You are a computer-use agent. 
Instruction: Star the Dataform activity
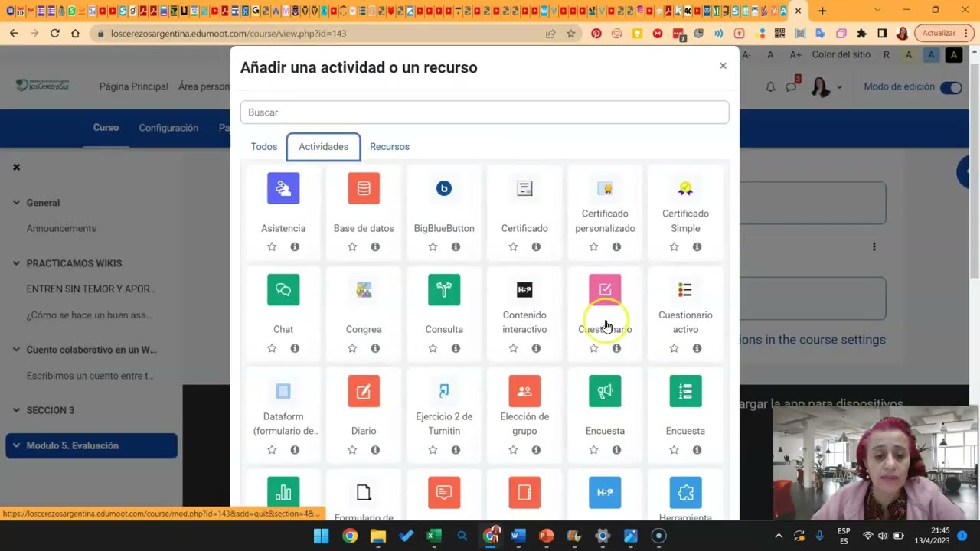point(272,450)
